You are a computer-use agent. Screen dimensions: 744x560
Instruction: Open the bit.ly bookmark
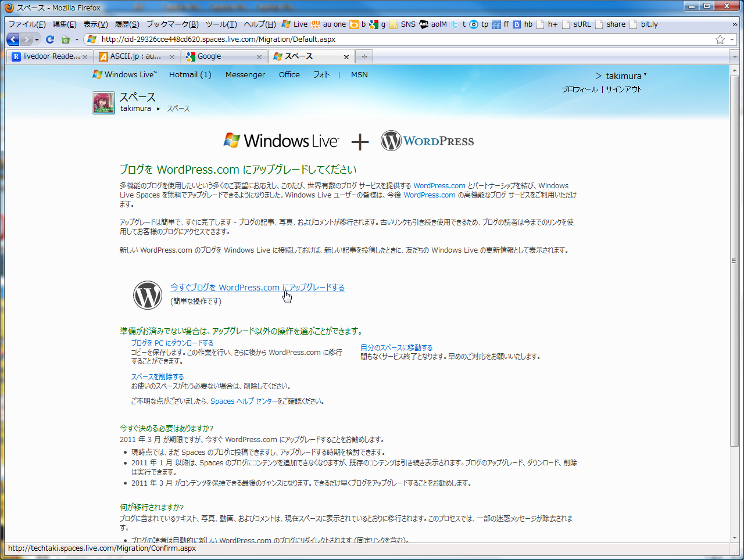[644, 24]
